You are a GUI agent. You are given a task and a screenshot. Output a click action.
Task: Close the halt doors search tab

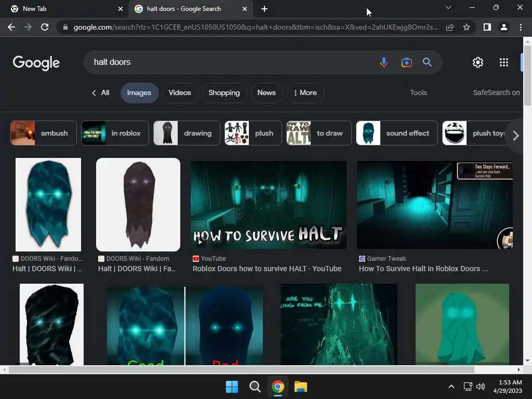point(245,9)
